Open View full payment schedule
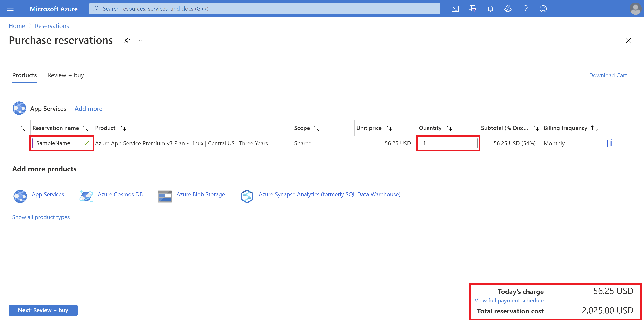Screen dimensions: 644x322 [509, 300]
